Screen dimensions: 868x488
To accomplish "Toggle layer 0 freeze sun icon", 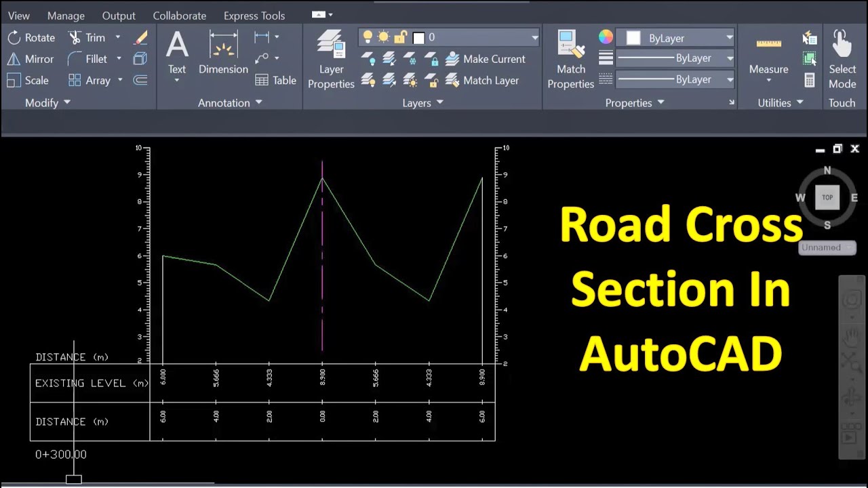I will point(384,37).
